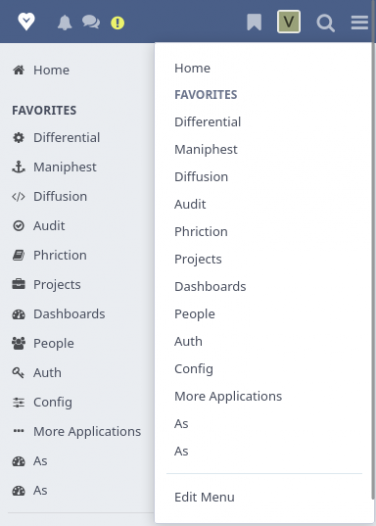Collapse the hamburger menu
Image resolution: width=376 pixels, height=526 pixels.
tap(360, 22)
